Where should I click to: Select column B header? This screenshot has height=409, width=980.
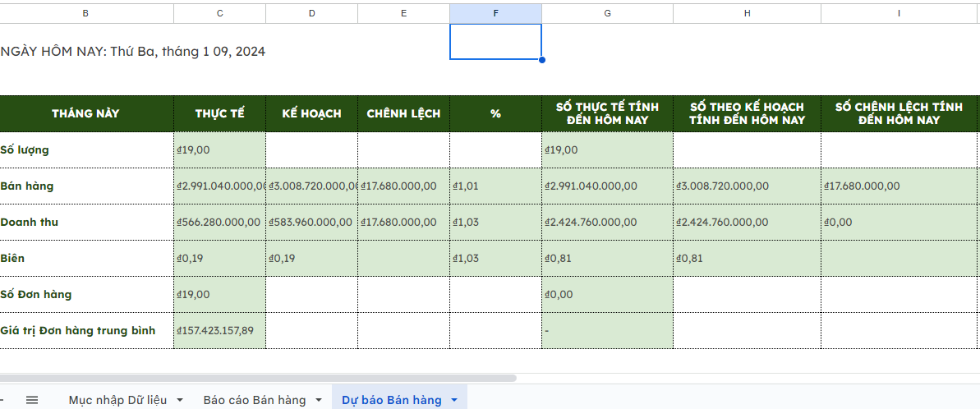pyautogui.click(x=85, y=13)
